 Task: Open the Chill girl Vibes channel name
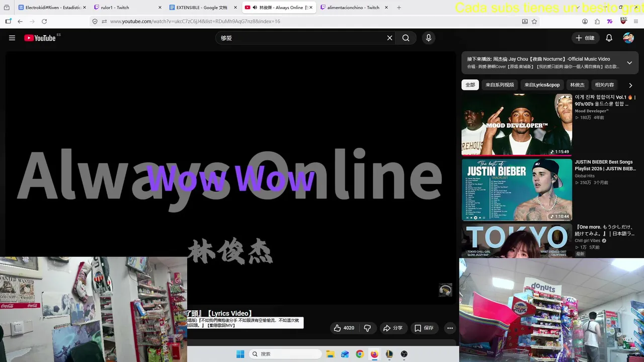pos(588,241)
